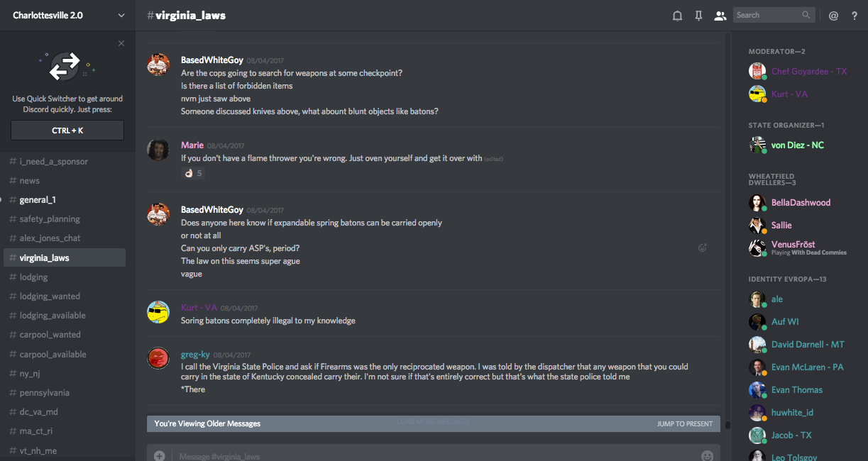The image size is (868, 461).
Task: Click the Search input field
Action: click(x=768, y=15)
